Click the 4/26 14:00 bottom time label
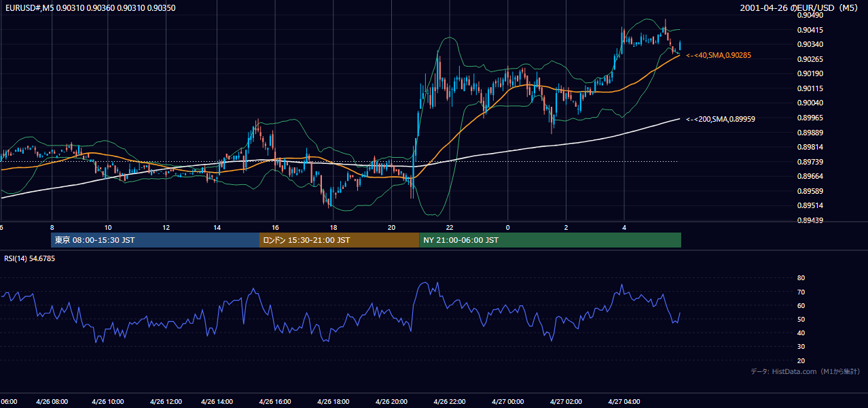Image resolution: width=868 pixels, height=408 pixels. pyautogui.click(x=217, y=402)
